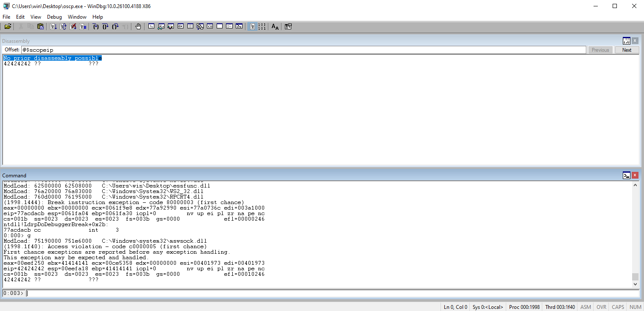Expand the File menu
Screen dimensions: 644x311
6,17
